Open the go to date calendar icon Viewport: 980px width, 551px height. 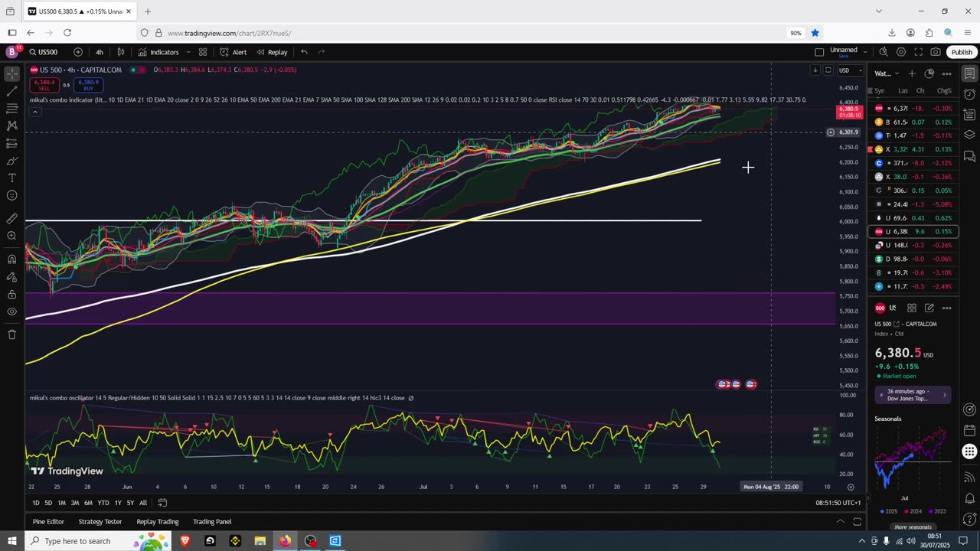(162, 503)
